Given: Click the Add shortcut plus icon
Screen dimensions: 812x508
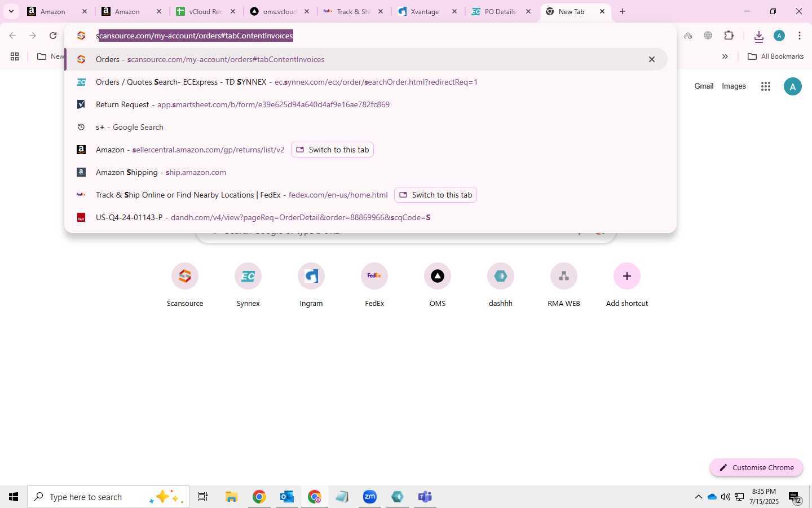Looking at the screenshot, I should coord(627,277).
